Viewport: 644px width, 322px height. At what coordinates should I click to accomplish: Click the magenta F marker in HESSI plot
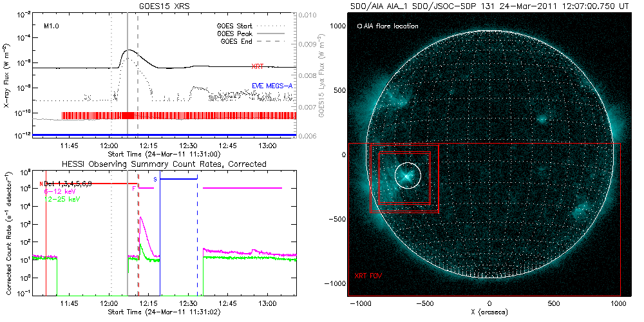133,188
